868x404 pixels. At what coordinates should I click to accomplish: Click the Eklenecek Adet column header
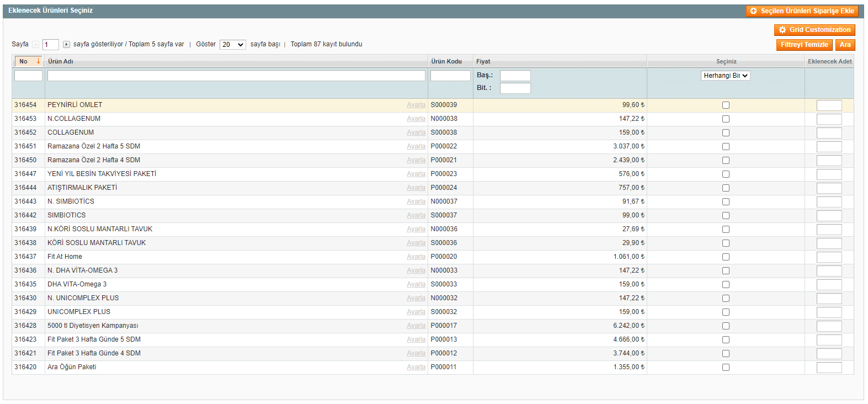tap(829, 61)
